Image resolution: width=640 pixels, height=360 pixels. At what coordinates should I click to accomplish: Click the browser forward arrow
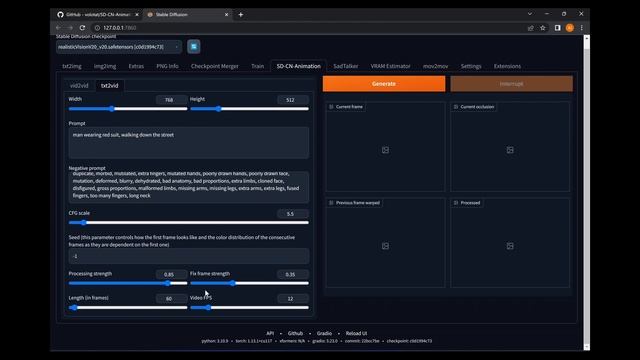70,28
